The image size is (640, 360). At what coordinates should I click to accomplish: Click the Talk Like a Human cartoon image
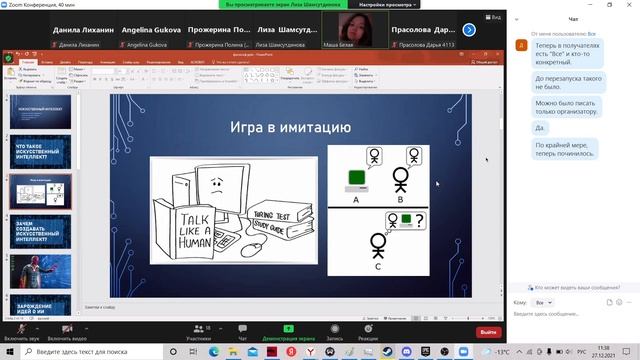point(233,210)
